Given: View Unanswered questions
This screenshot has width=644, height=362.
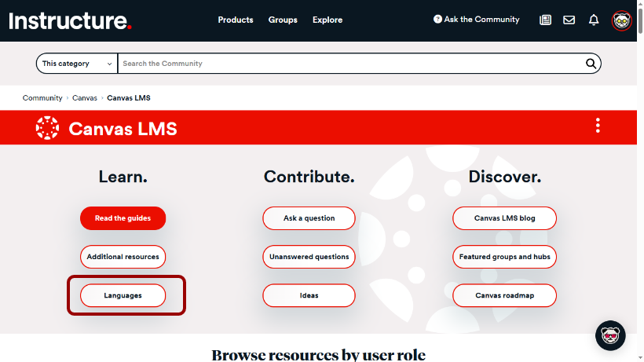Looking at the screenshot, I should pyautogui.click(x=309, y=257).
